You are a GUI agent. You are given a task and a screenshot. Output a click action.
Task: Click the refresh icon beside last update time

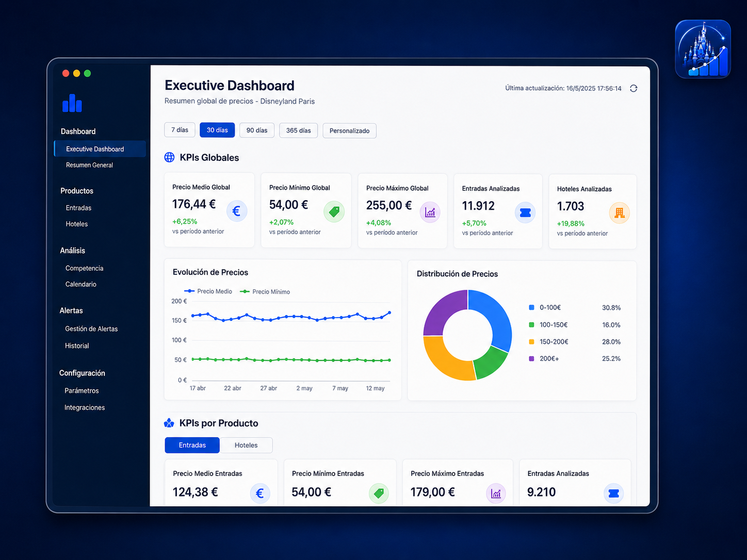[x=634, y=89]
